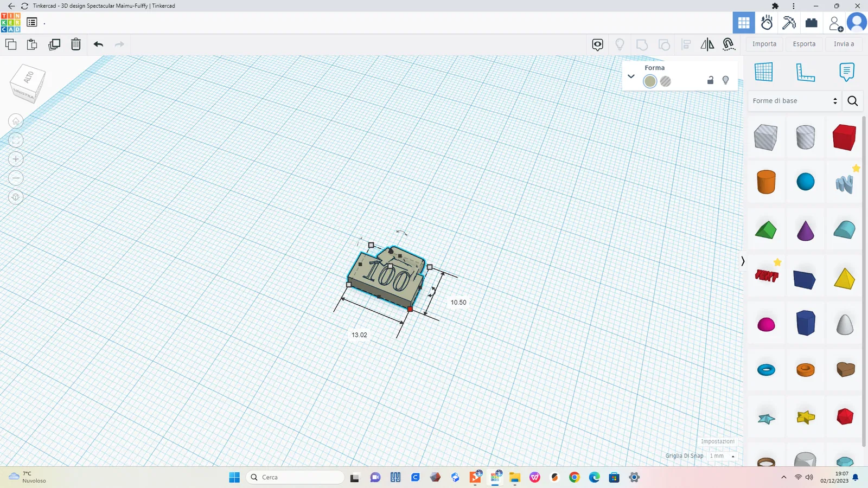Image resolution: width=868 pixels, height=488 pixels.
Task: Click the Copy icon in the toolbar
Action: [x=11, y=44]
